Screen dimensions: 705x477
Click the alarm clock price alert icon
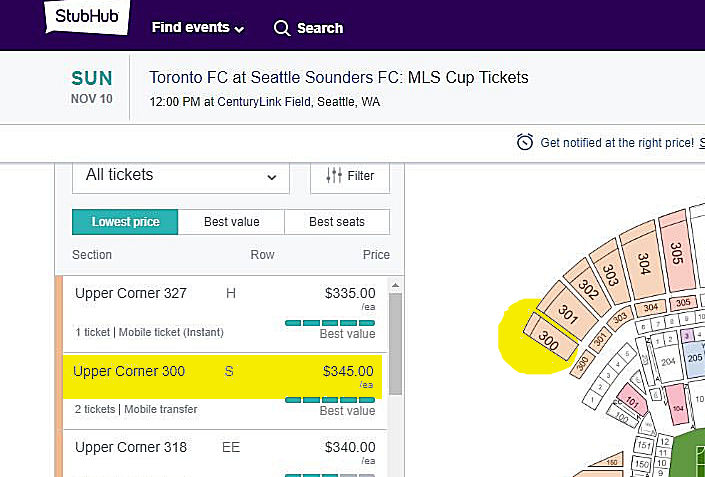click(x=525, y=142)
